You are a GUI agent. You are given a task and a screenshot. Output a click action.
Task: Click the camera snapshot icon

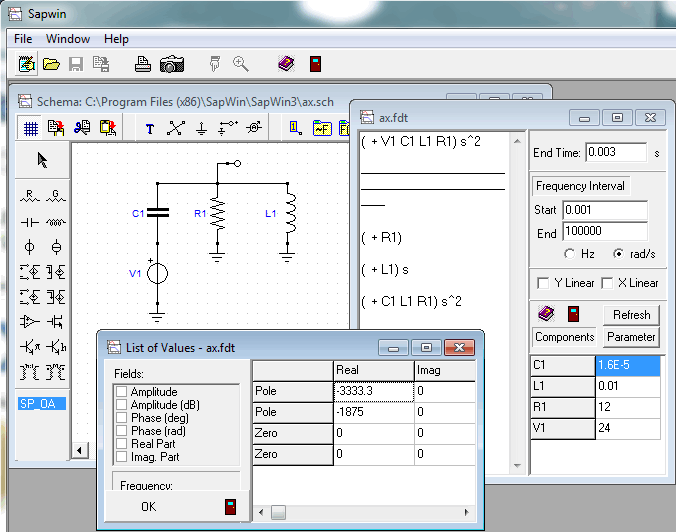pyautogui.click(x=172, y=64)
